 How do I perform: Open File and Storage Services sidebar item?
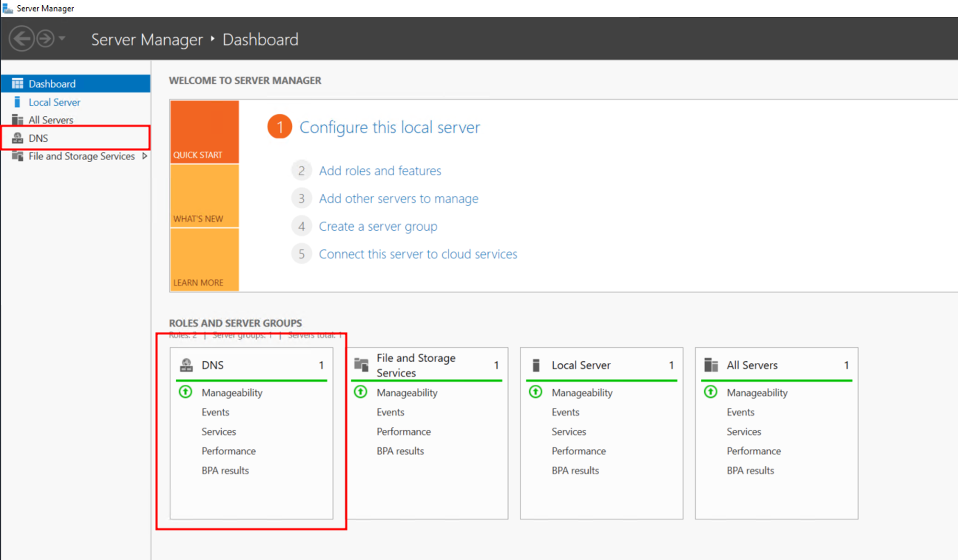(81, 156)
